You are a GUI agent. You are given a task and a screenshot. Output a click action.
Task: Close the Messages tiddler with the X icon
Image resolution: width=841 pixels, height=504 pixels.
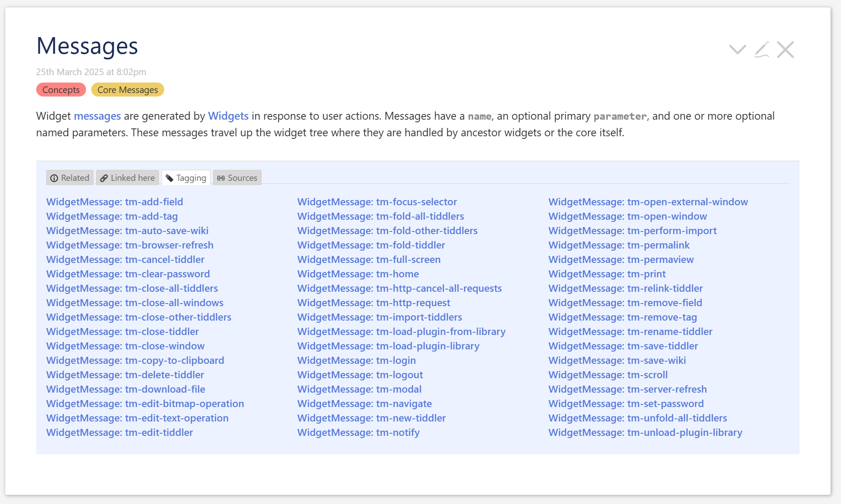point(786,49)
